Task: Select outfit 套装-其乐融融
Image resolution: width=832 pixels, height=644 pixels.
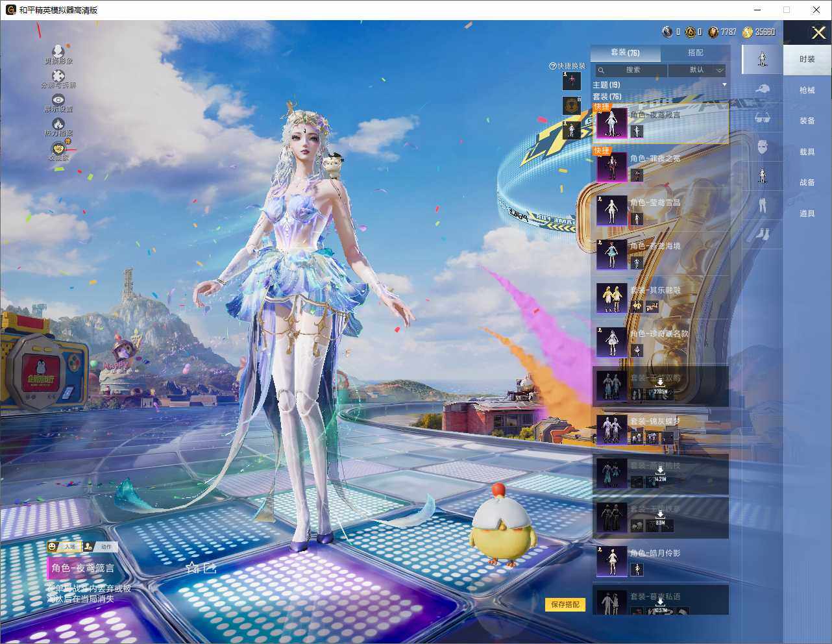Action: point(661,298)
